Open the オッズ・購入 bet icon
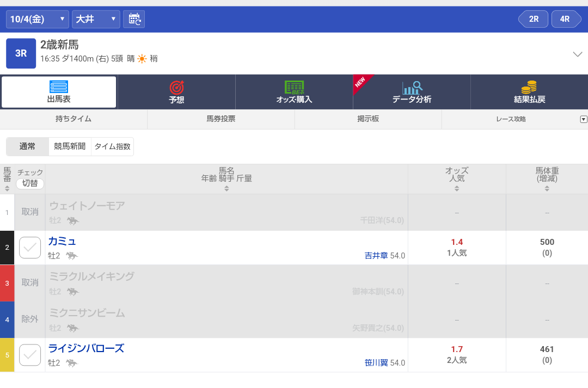Viewport: 588px width, 388px height. [x=294, y=87]
